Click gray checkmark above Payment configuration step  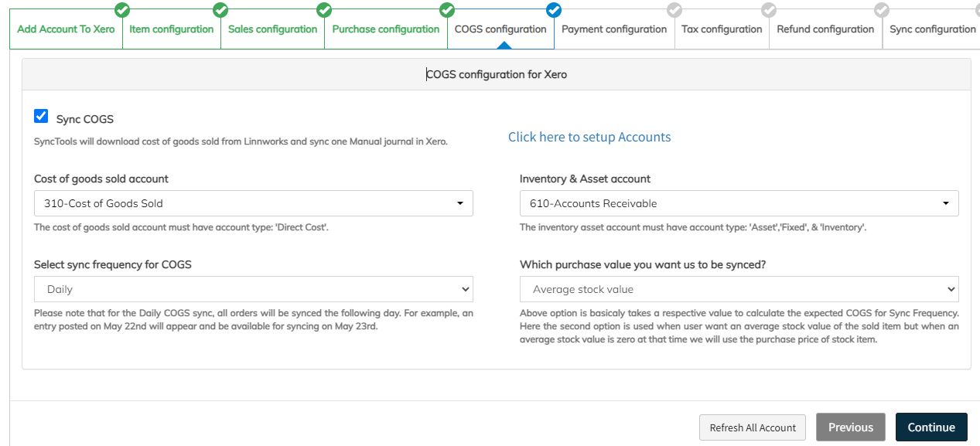(x=674, y=10)
